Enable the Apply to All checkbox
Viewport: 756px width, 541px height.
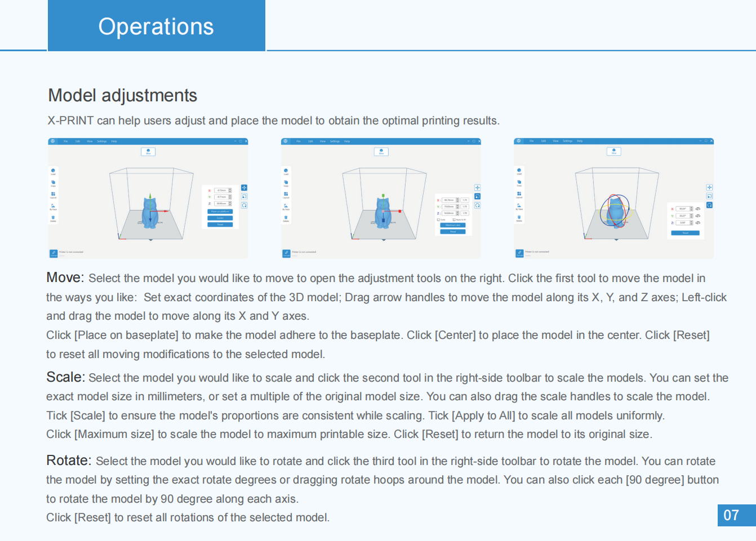(454, 220)
